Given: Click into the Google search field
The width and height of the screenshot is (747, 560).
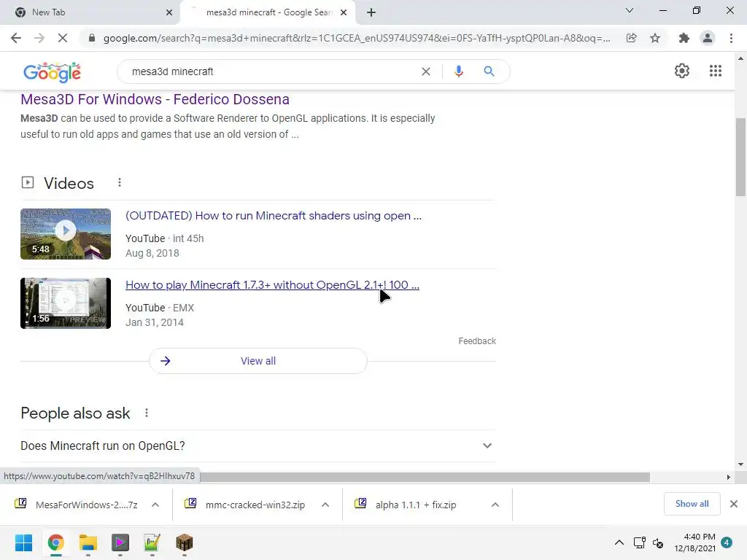Looking at the screenshot, I should (x=271, y=71).
